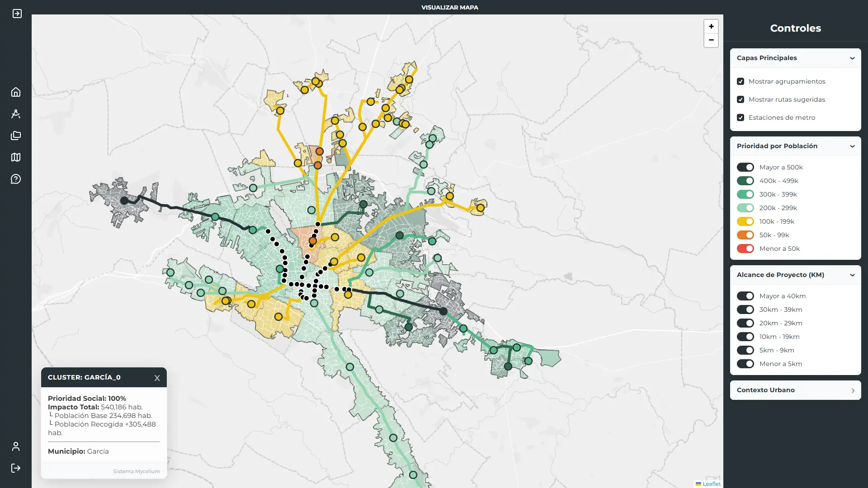Collapse the Prioridad por Población section
Screen dimensions: 868x488
point(796,146)
